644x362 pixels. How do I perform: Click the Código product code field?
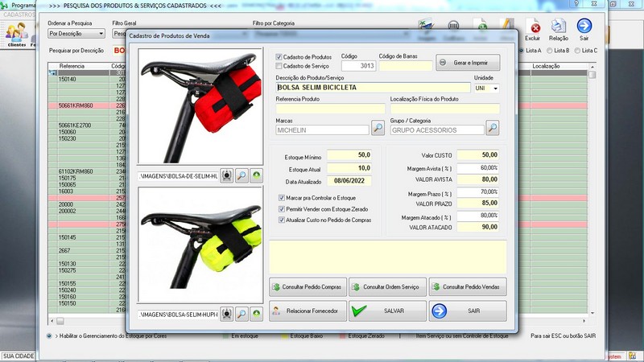click(358, 66)
